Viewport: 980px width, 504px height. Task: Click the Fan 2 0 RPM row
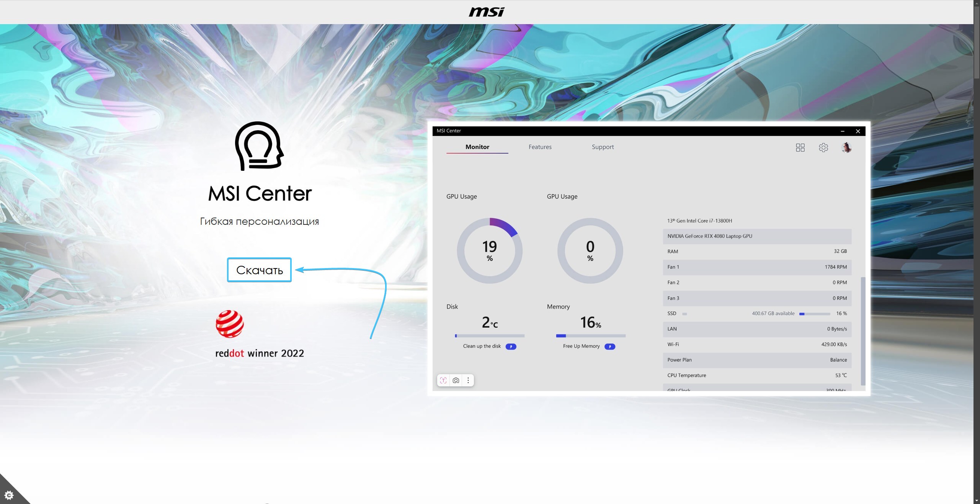click(757, 283)
